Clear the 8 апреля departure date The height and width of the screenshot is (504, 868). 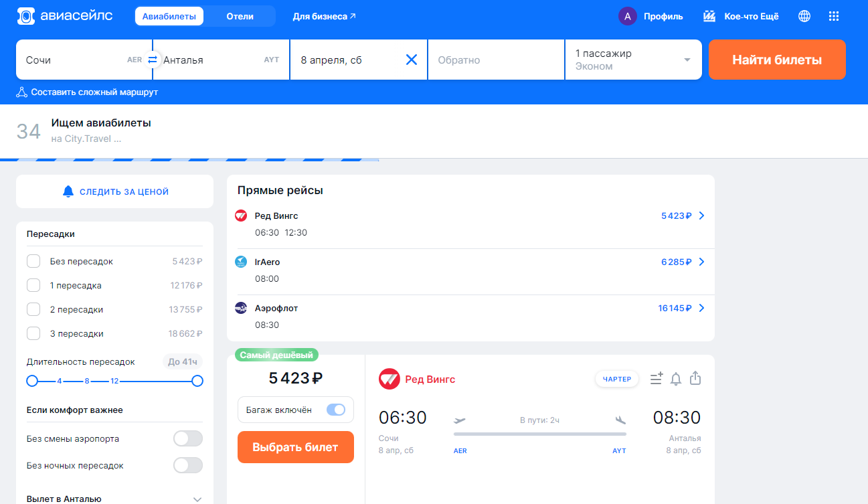[x=412, y=60]
